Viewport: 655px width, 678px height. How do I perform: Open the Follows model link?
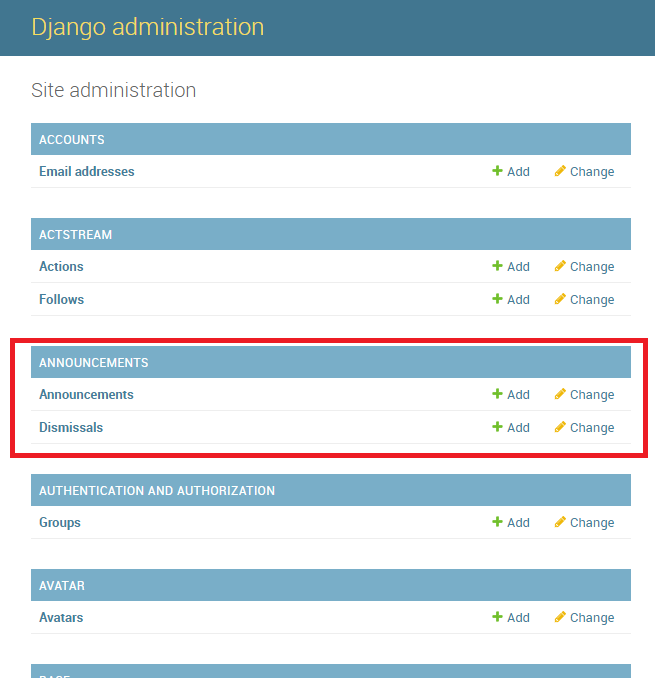click(x=61, y=300)
